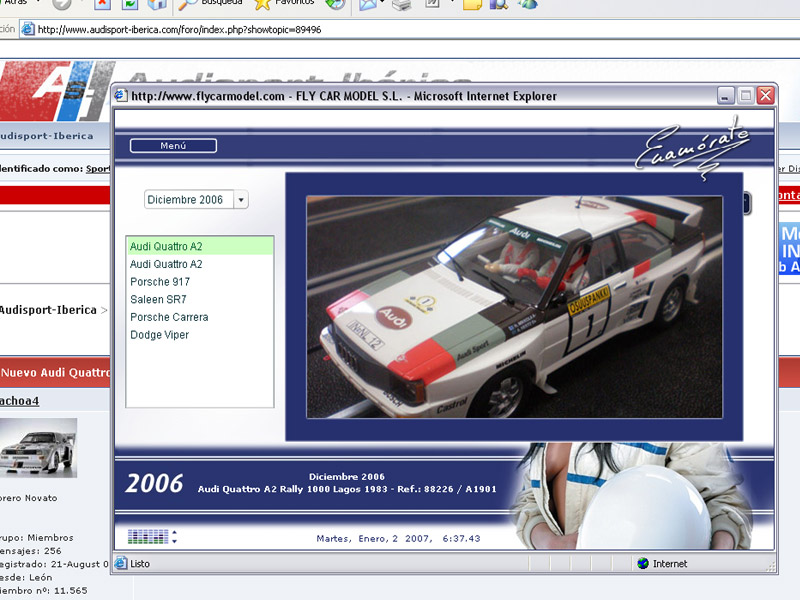Screen dimensions: 800x600
Task: Click the yellow note Discuss icon
Action: tap(472, 4)
